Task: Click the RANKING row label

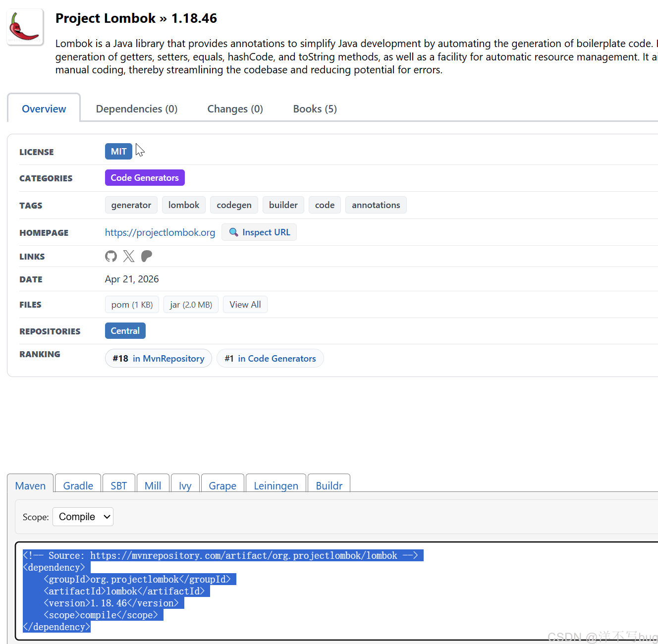Action: [x=40, y=354]
